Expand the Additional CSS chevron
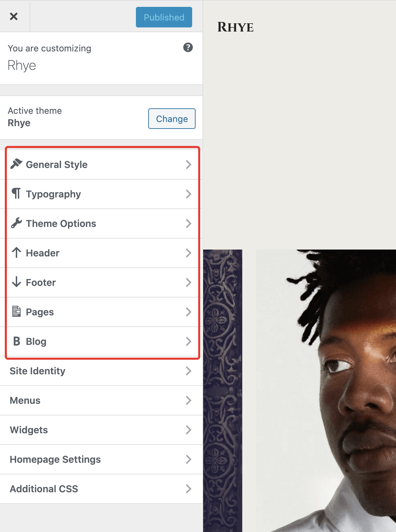This screenshot has height=532, width=396. (188, 489)
